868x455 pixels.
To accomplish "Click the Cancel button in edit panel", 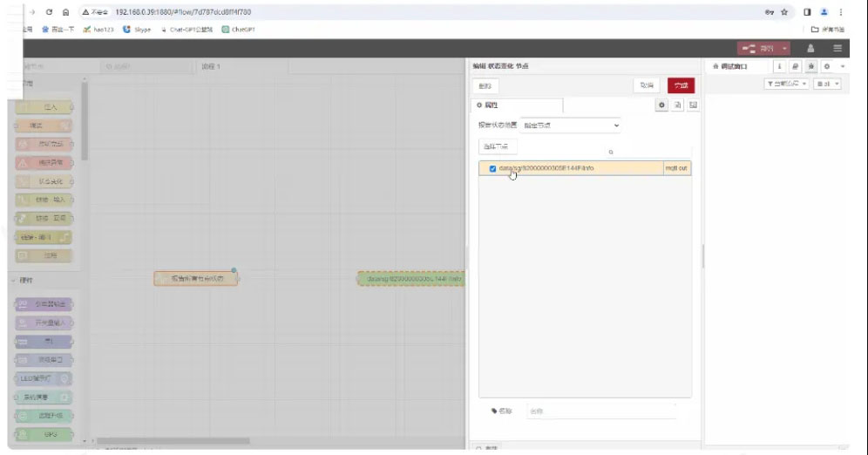I will (x=646, y=85).
